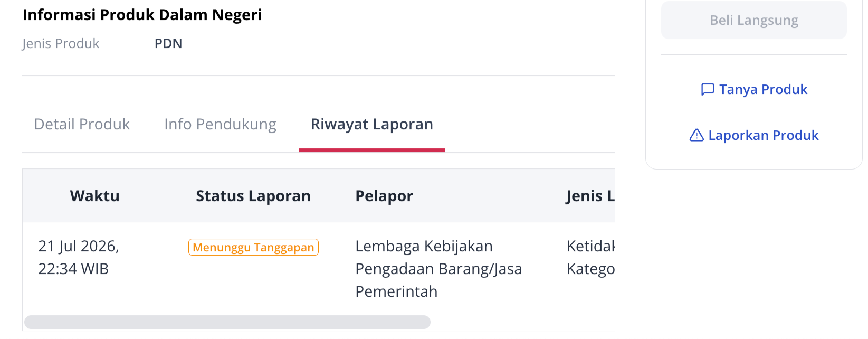Click the Status Laporan column header
868x339 pixels.
(253, 196)
